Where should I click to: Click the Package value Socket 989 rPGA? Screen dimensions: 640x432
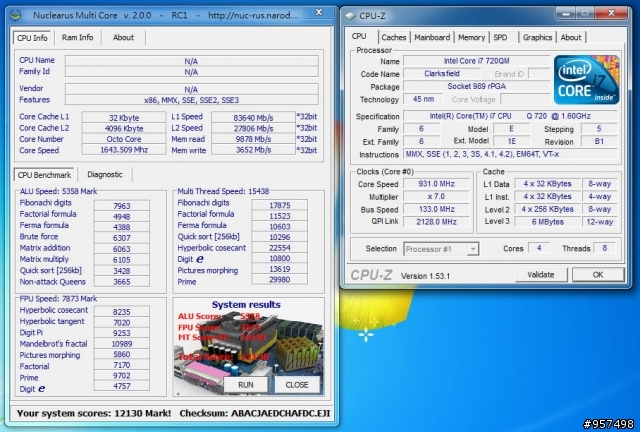point(476,86)
